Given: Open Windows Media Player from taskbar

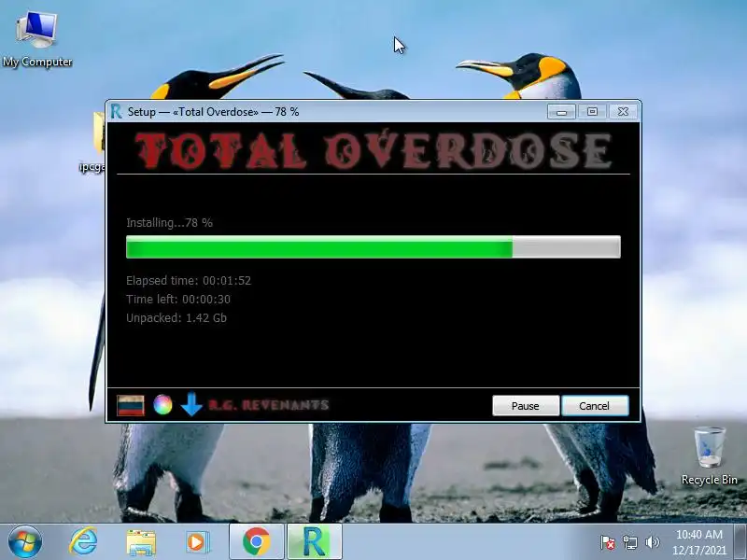Looking at the screenshot, I should coord(197,542).
